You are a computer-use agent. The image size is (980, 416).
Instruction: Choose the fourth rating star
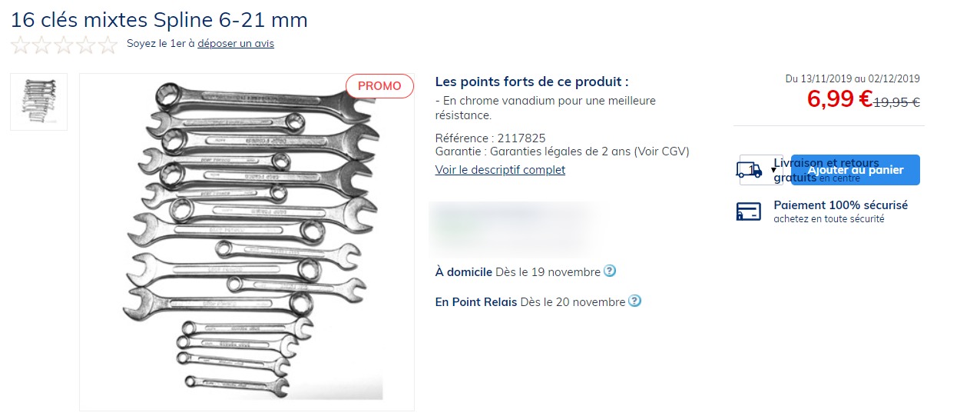[x=85, y=45]
